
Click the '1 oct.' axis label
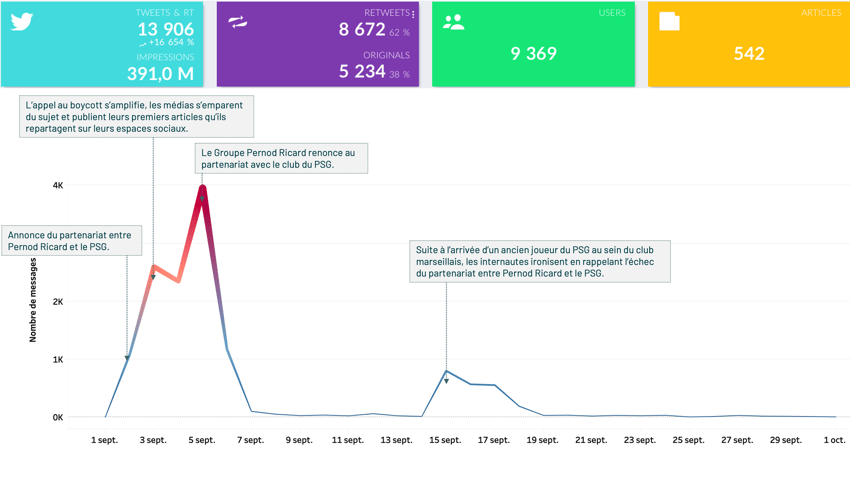[834, 440]
